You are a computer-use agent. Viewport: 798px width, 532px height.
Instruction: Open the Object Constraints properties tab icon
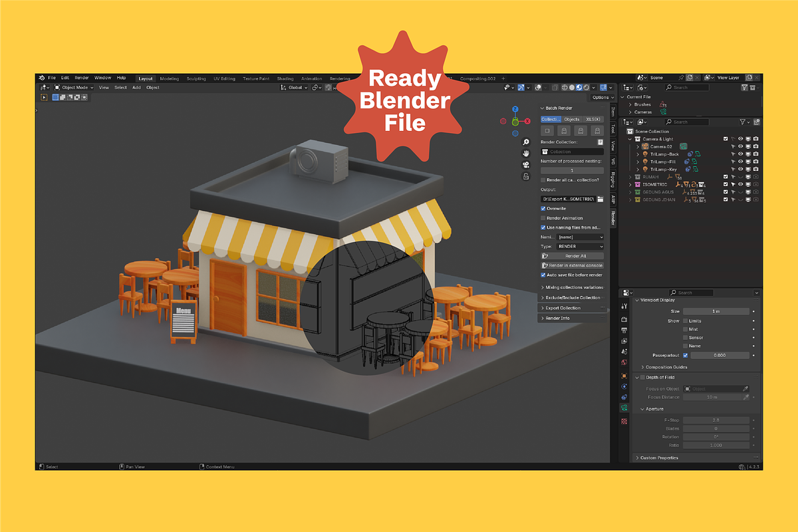click(624, 397)
